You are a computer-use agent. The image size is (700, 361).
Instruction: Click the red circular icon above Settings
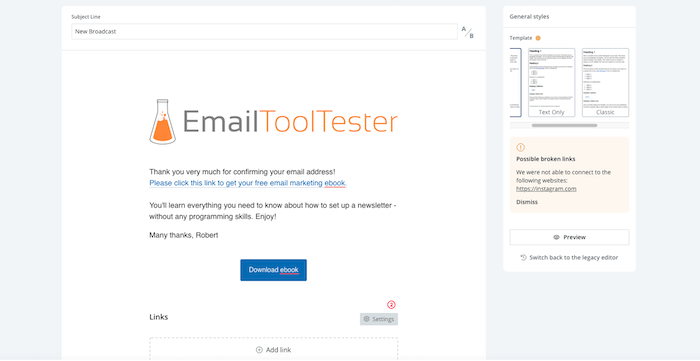392,305
